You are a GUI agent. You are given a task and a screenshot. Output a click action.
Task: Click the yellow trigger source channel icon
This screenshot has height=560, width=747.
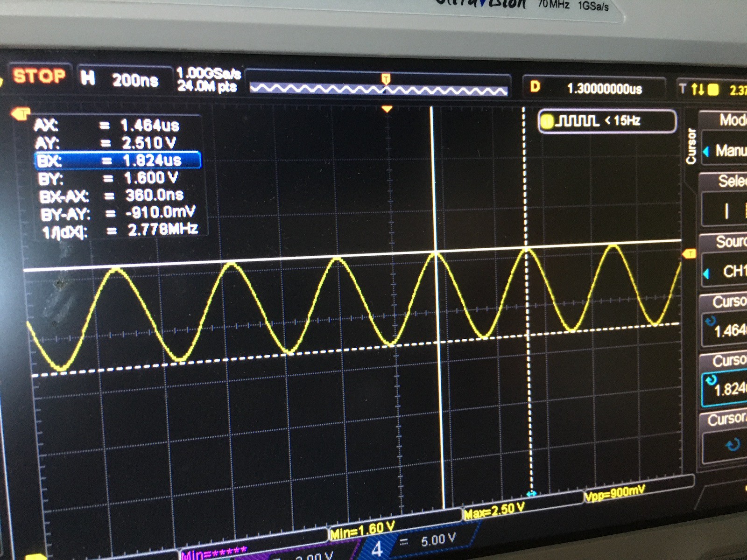pyautogui.click(x=713, y=90)
